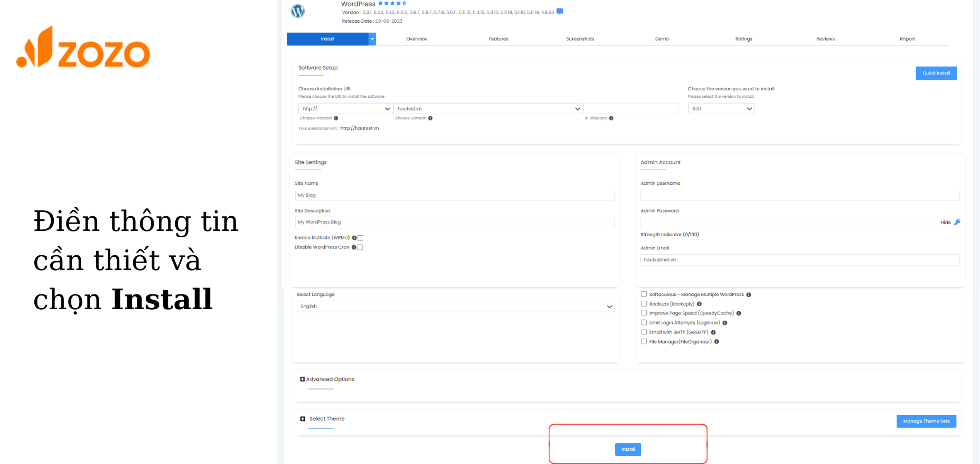Viewport: 980px width, 464px height.
Task: Open the http:// protocol dropdown
Action: [345, 108]
